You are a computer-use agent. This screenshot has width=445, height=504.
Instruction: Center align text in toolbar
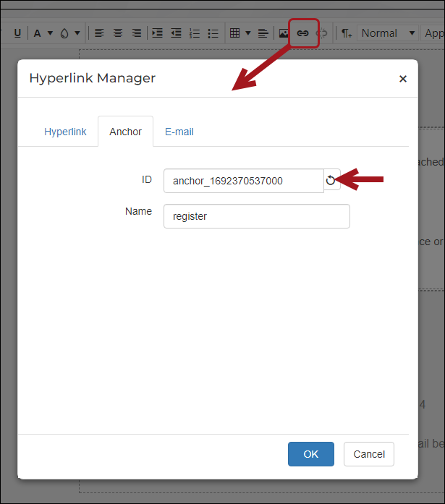pos(118,33)
